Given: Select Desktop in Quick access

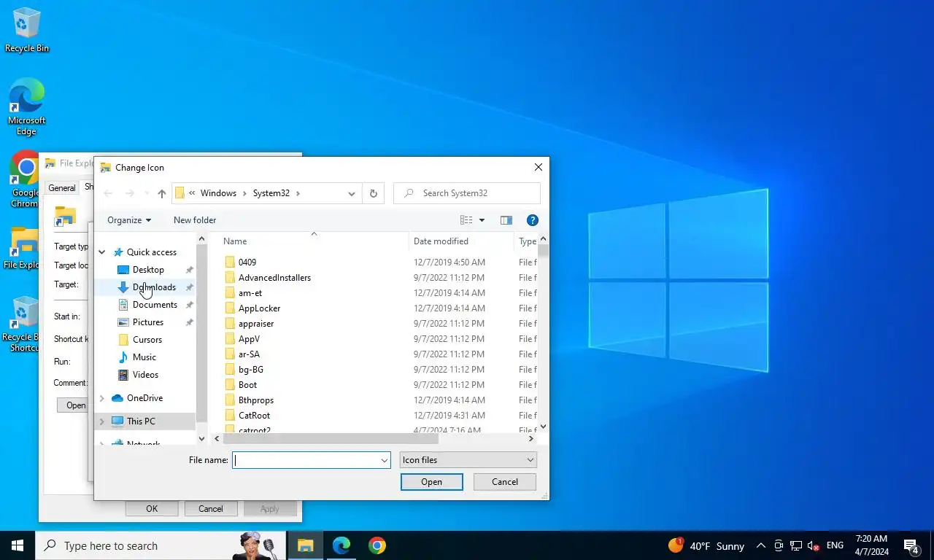Looking at the screenshot, I should pyautogui.click(x=148, y=270).
